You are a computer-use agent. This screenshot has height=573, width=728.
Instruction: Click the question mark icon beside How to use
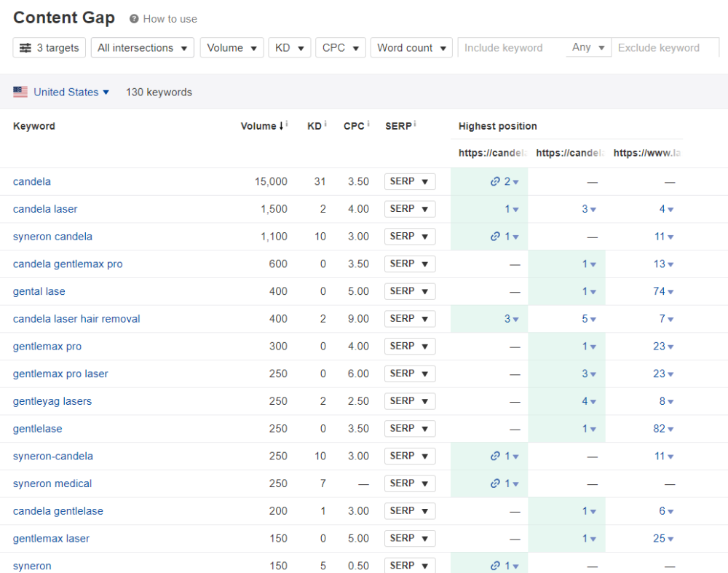coord(134,19)
